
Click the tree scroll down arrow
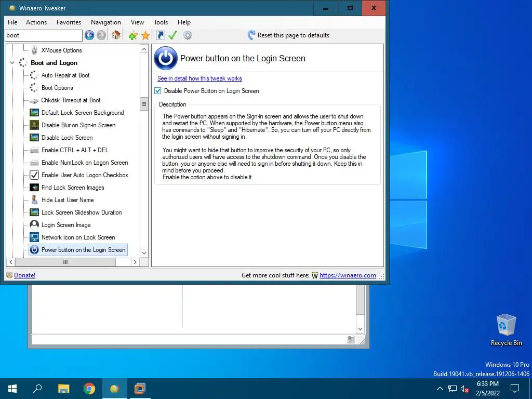(x=144, y=253)
